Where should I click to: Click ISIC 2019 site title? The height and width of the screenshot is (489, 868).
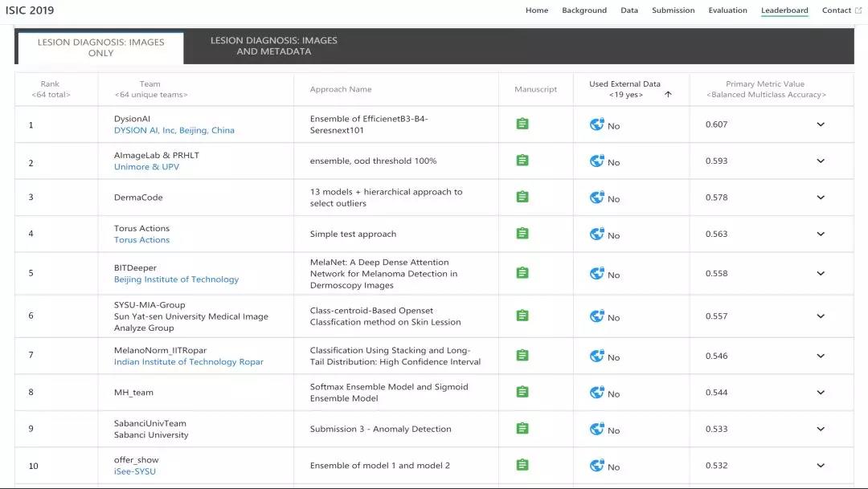(x=30, y=10)
